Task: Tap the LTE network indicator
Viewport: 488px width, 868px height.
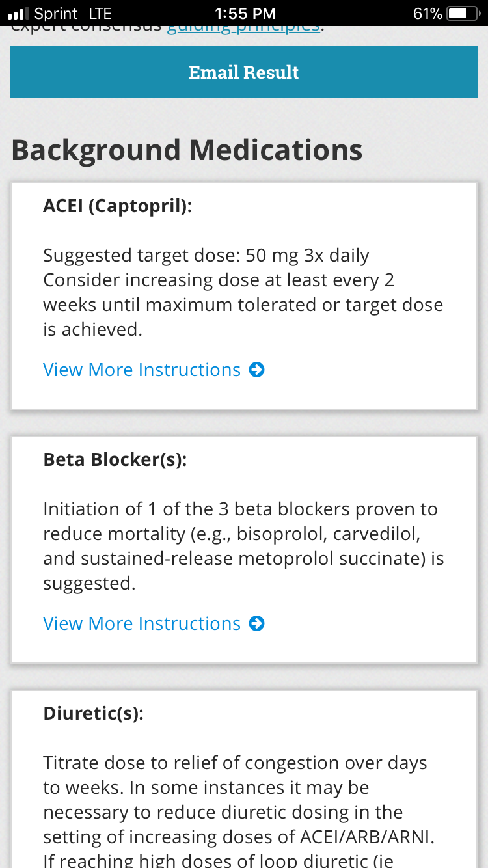Action: click(99, 13)
